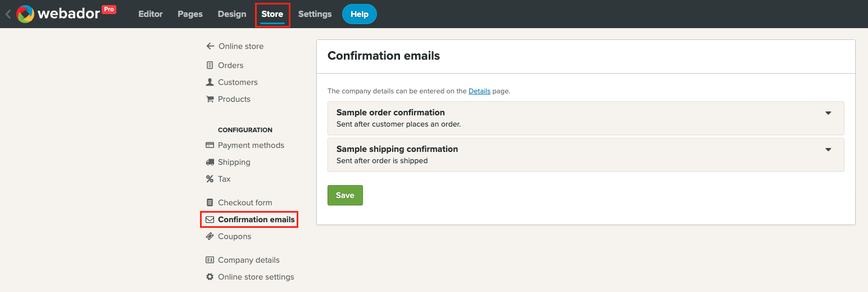Expand Sample shipping confirmation arrow
Screen dimensions: 868x292
pos(828,150)
